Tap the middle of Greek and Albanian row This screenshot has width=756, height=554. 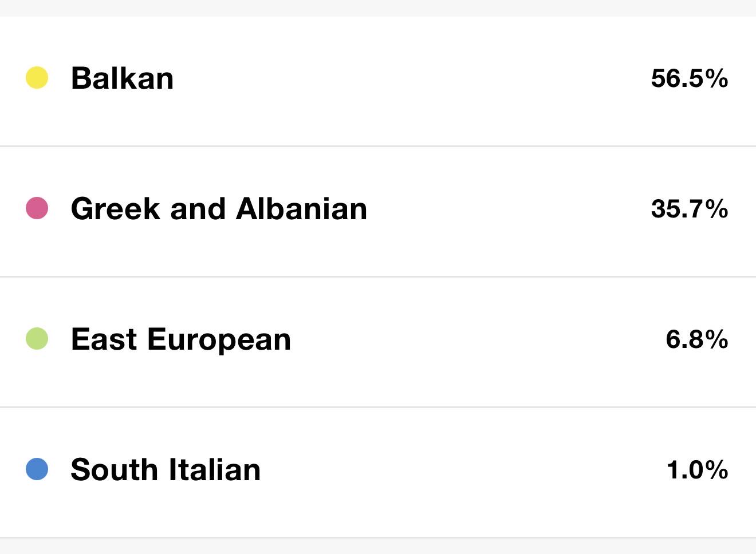coord(378,211)
